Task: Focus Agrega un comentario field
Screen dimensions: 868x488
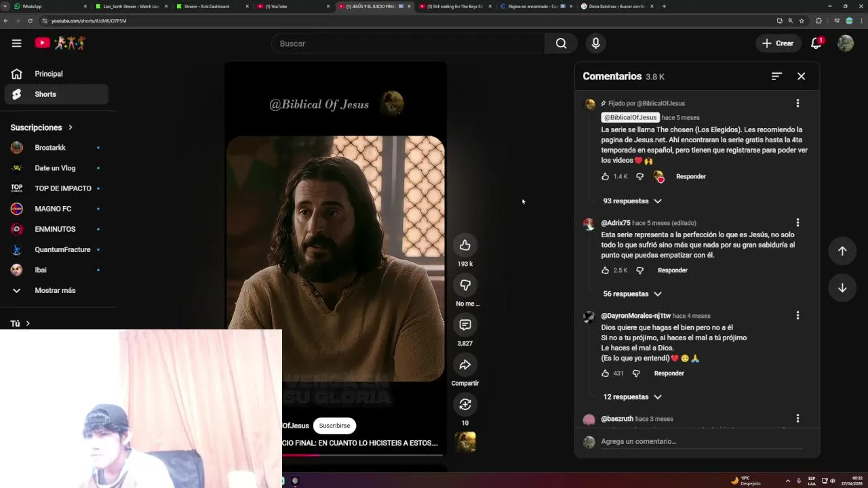Action: (x=701, y=441)
